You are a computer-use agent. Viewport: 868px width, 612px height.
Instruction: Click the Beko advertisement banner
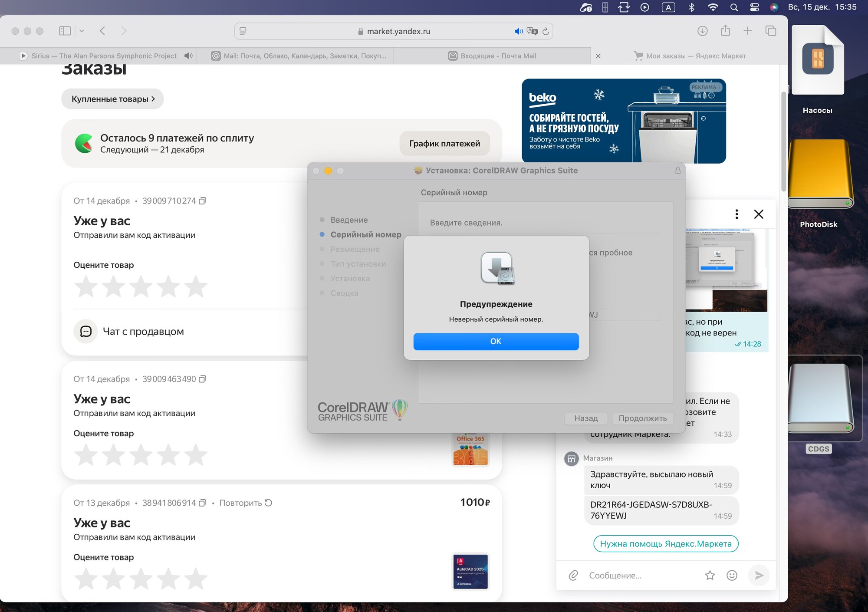pyautogui.click(x=624, y=121)
